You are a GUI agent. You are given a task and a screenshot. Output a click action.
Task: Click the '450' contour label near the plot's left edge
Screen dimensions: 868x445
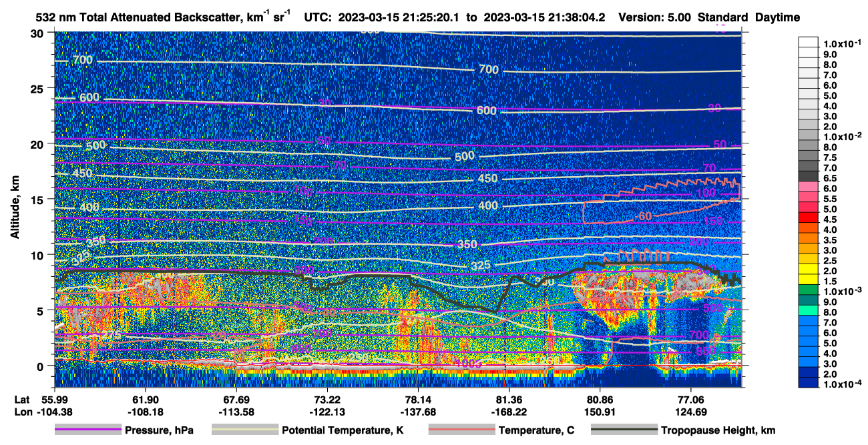click(x=83, y=173)
